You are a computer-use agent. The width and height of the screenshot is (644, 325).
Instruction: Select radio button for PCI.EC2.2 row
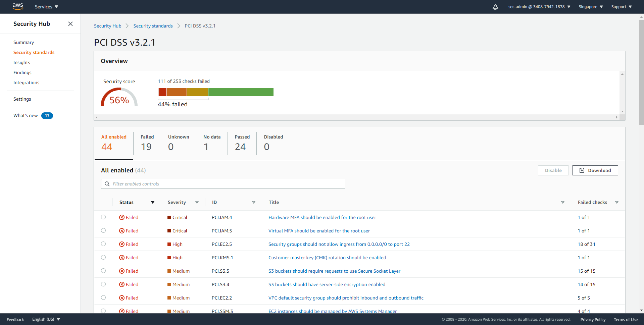(x=103, y=297)
